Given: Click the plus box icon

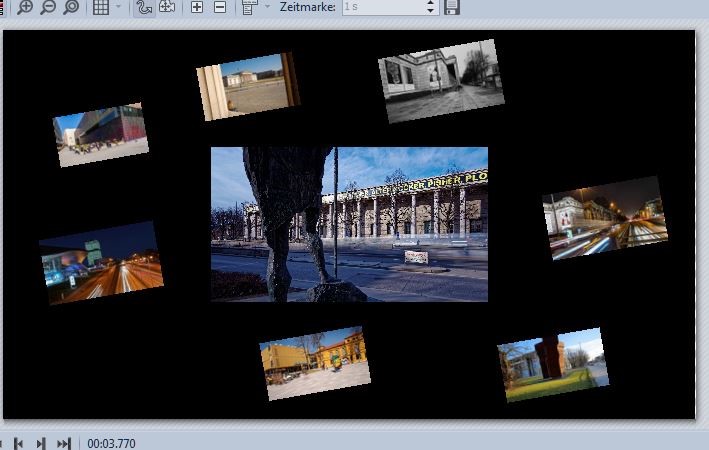Looking at the screenshot, I should point(197,7).
